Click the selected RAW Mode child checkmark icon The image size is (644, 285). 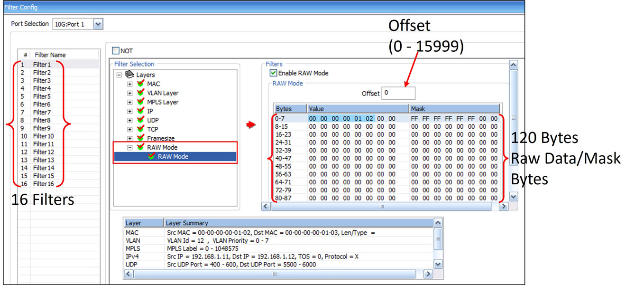pos(151,156)
